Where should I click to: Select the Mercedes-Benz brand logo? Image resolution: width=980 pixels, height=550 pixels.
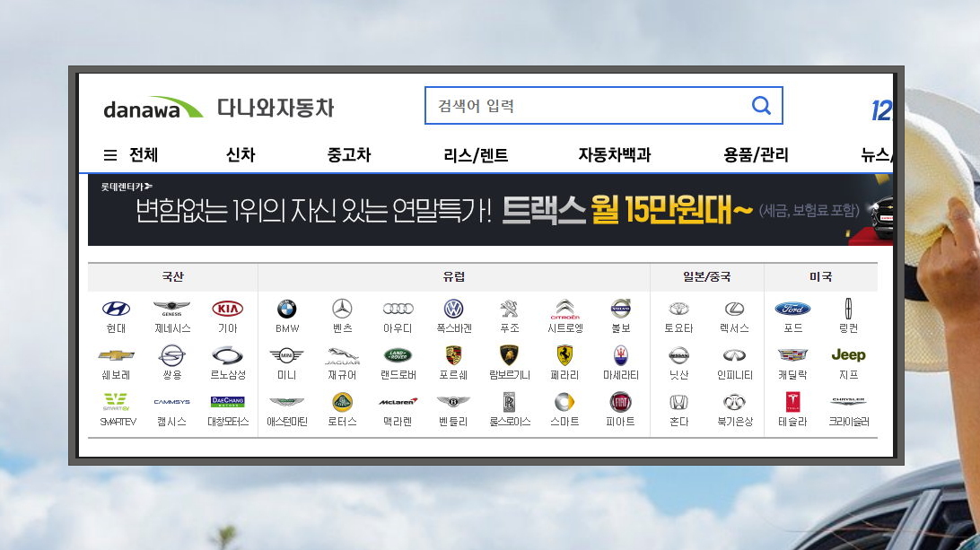coord(342,309)
